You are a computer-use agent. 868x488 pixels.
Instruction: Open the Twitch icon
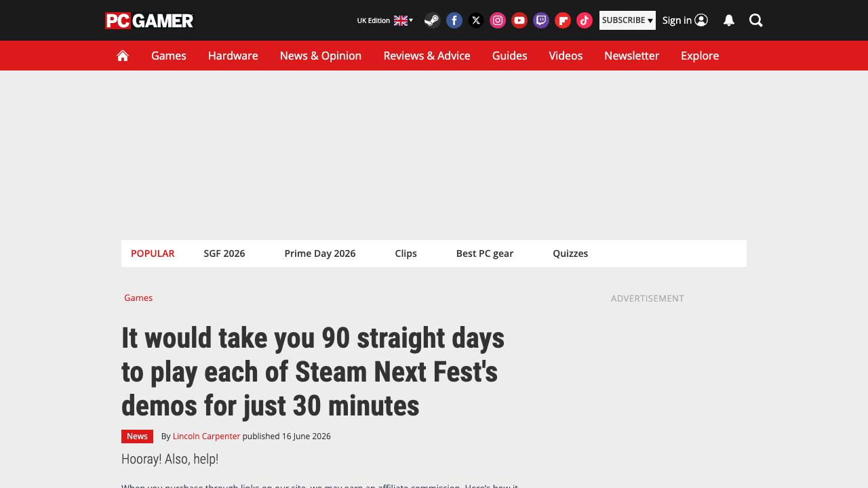(x=541, y=20)
